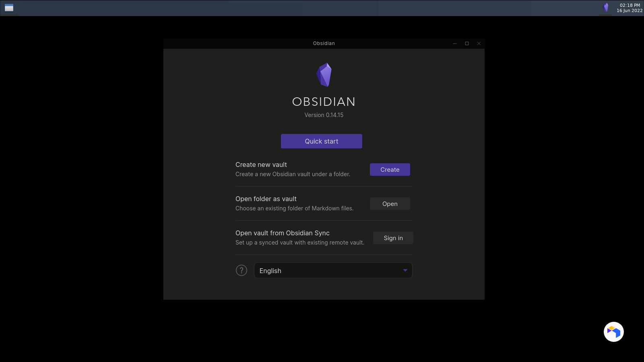Click the Obsidian window title bar text

pyautogui.click(x=324, y=43)
